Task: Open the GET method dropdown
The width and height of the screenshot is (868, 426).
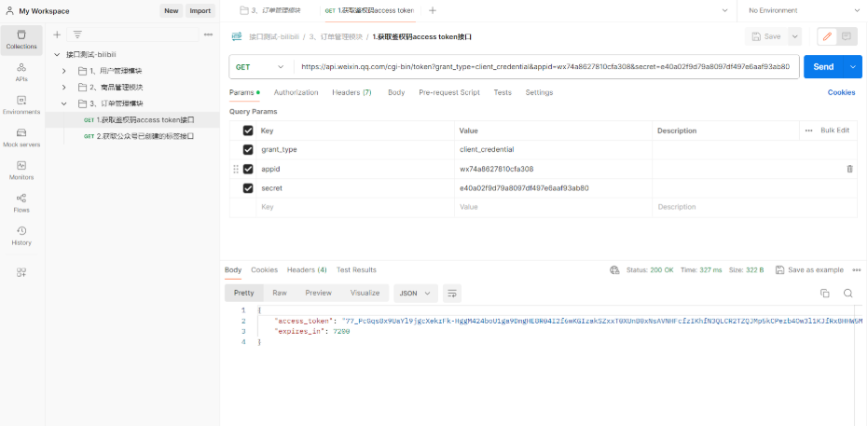Action: 260,67
